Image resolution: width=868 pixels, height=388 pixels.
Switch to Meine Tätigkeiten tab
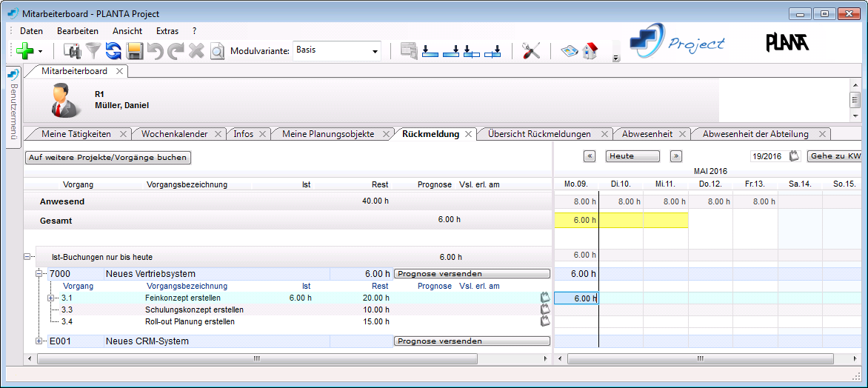(x=76, y=134)
